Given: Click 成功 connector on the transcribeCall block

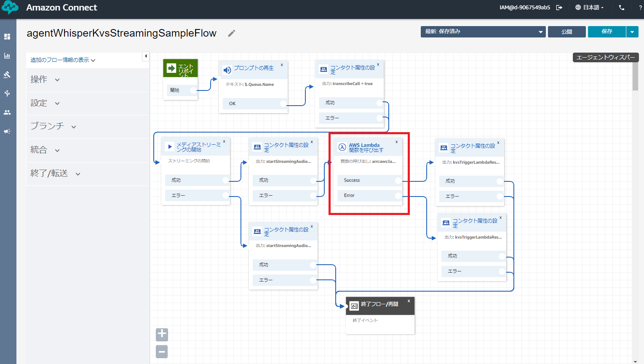Looking at the screenshot, I should tap(379, 103).
